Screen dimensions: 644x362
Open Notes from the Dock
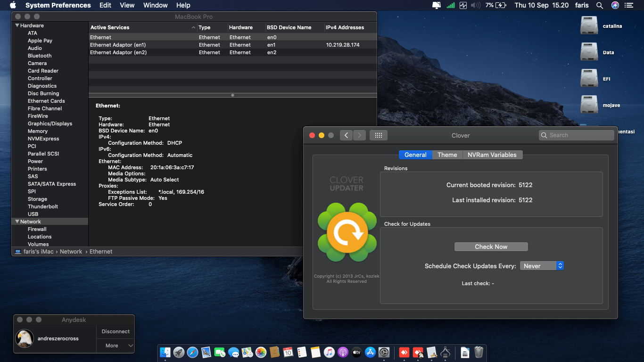point(315,352)
